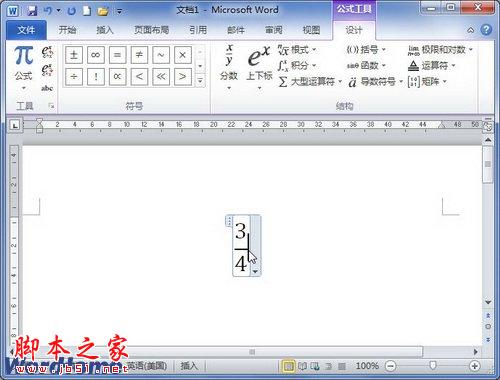Insert the tilde approximately symbol
Screen dimensions: 500x380
tap(161, 55)
